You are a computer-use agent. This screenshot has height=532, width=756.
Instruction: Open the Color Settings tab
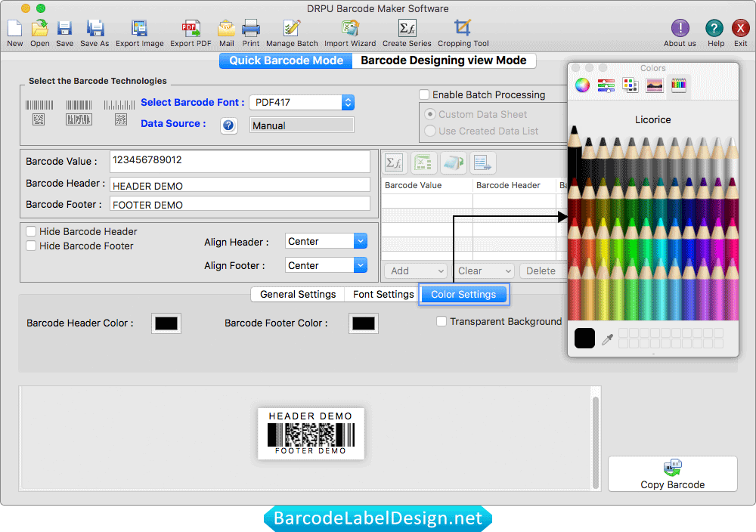pyautogui.click(x=463, y=295)
